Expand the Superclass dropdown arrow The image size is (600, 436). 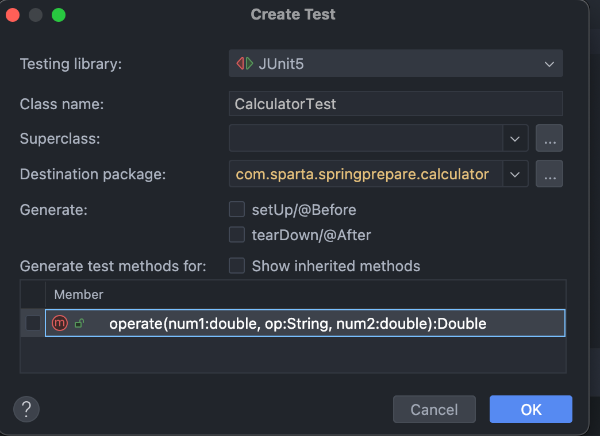click(515, 138)
